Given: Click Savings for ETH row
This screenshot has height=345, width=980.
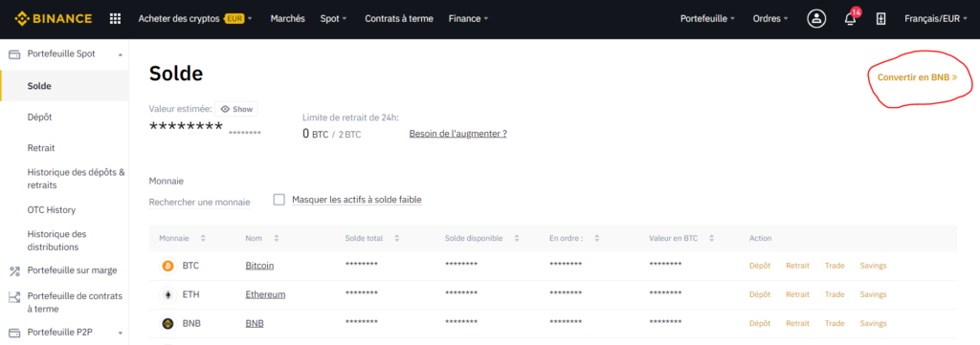Looking at the screenshot, I should [873, 294].
